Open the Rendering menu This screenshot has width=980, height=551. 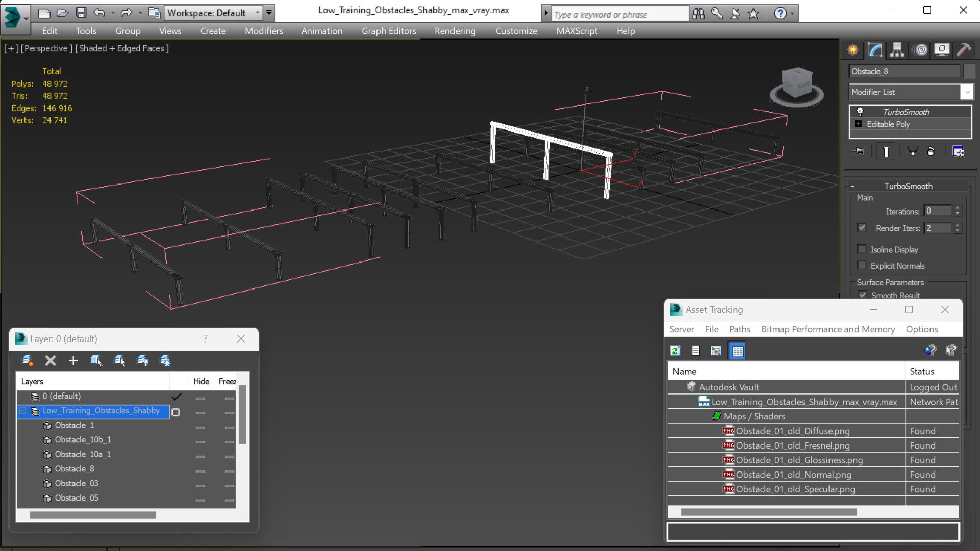pos(455,31)
